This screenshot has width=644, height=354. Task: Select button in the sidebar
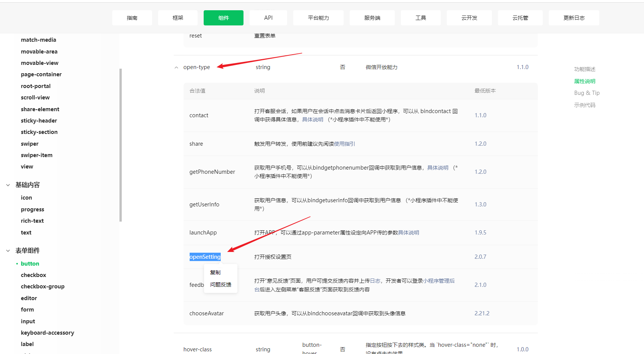click(x=30, y=264)
